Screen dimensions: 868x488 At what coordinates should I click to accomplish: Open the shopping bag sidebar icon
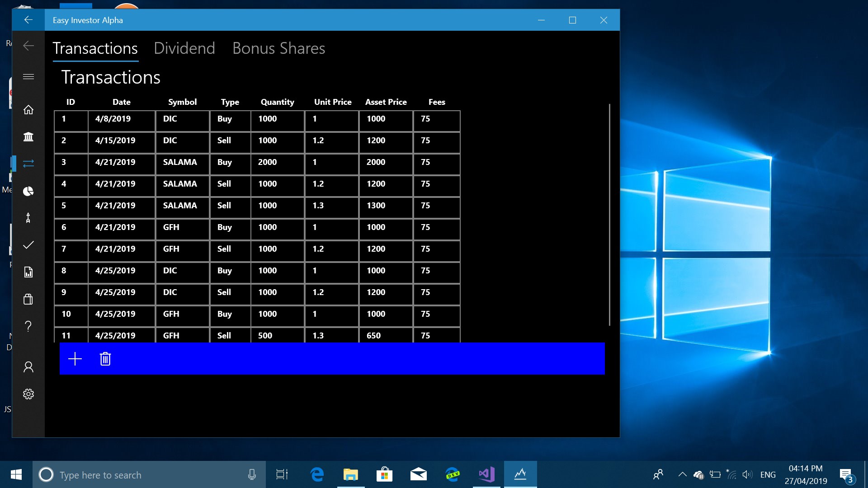[x=28, y=299]
